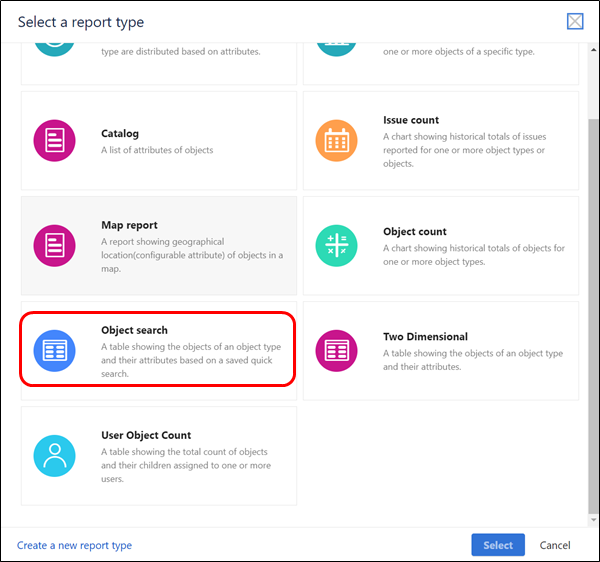Click the green Object count calculator icon
This screenshot has width=600, height=562.
click(x=336, y=246)
